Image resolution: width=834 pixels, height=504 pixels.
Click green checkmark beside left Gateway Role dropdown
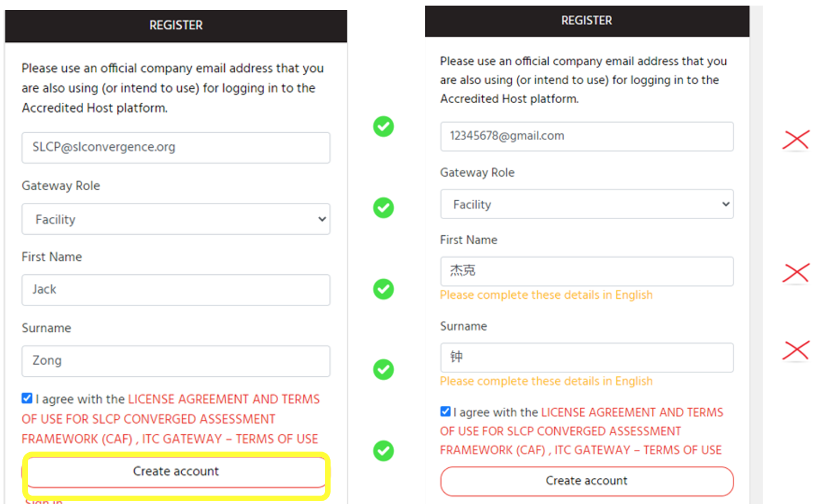point(384,208)
